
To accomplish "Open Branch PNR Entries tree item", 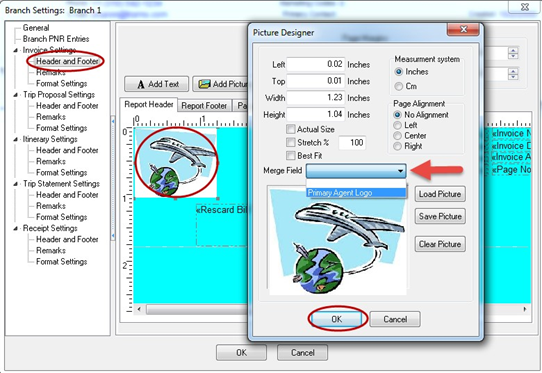I will (56, 39).
